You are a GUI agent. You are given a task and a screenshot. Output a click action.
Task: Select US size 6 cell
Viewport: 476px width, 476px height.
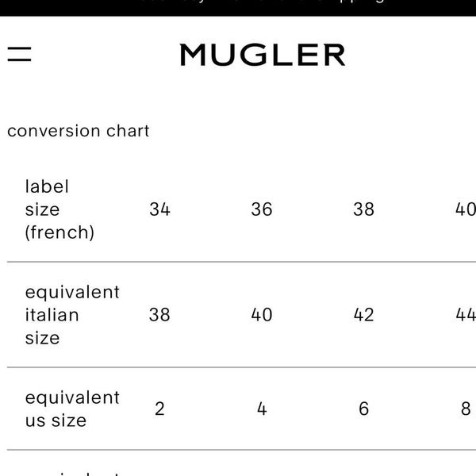coord(363,409)
